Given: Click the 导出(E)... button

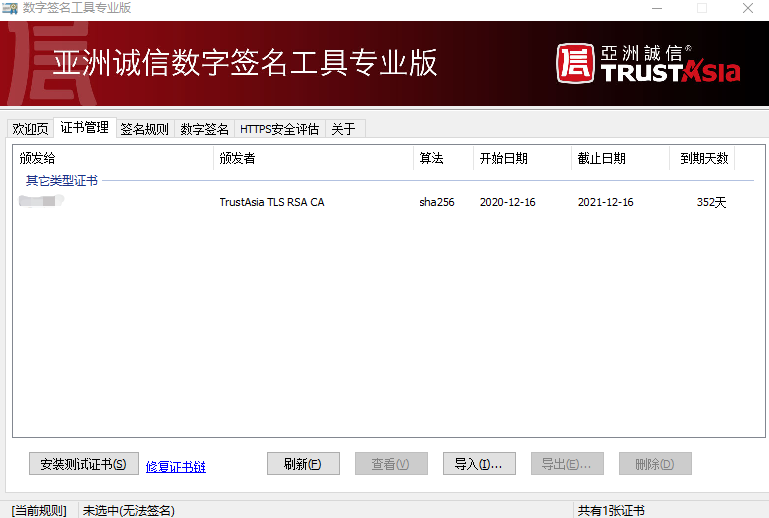Looking at the screenshot, I should [x=567, y=464].
